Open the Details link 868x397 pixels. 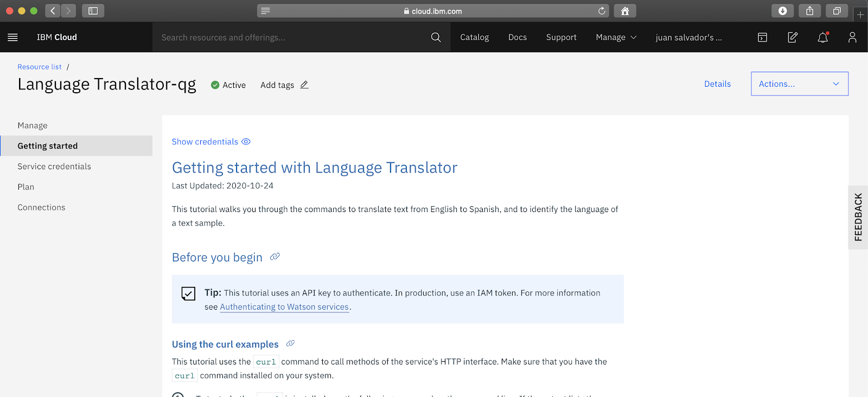click(717, 84)
